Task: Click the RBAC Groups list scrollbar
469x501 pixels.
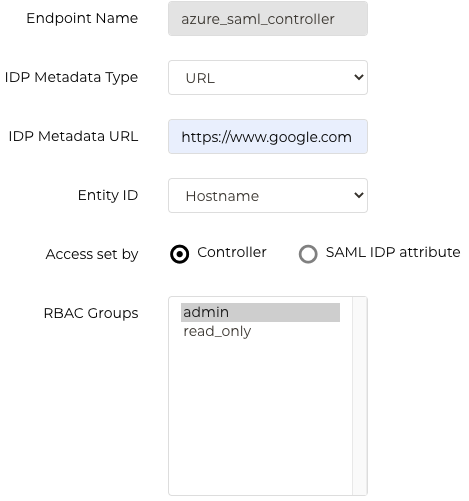Action: (x=360, y=396)
